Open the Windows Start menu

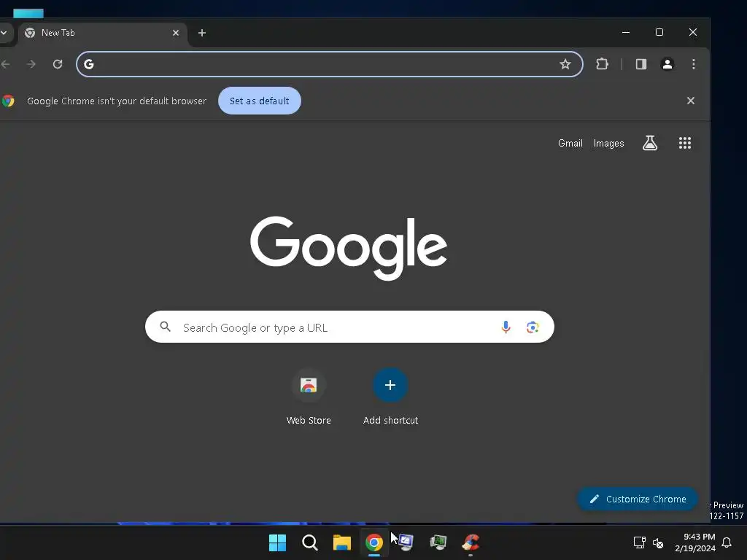(x=277, y=542)
